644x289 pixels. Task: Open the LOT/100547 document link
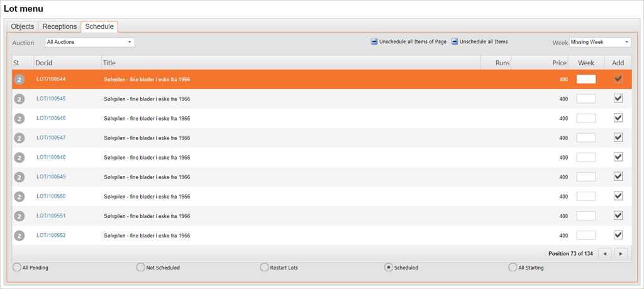(51, 138)
